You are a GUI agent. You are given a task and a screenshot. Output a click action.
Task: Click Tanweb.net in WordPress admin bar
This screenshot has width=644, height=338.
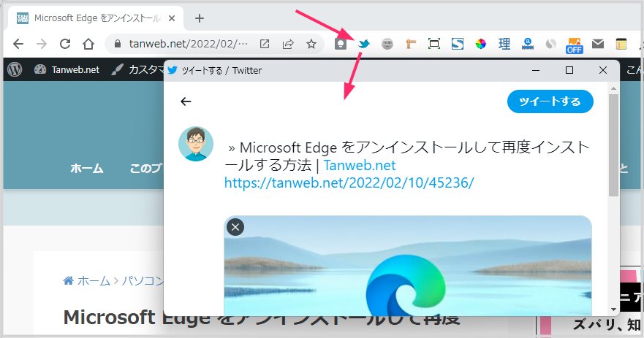(x=67, y=70)
